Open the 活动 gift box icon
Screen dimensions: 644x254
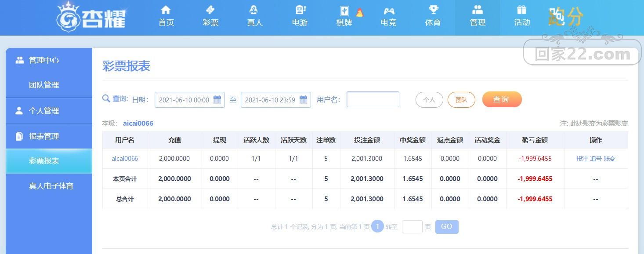[522, 10]
